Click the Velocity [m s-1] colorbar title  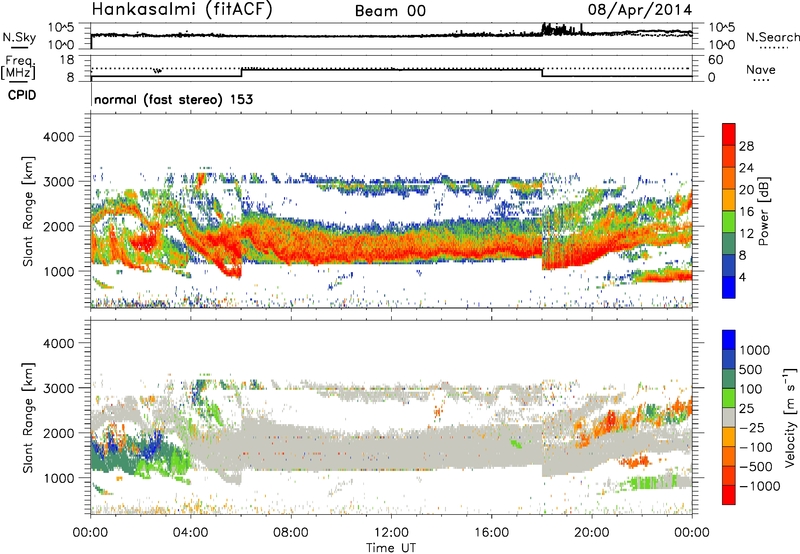[x=790, y=417]
